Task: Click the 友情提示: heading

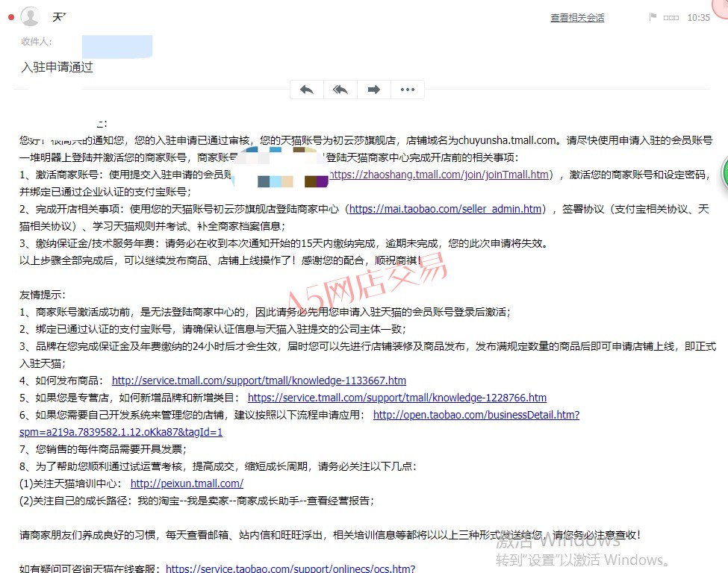Action: [43, 295]
